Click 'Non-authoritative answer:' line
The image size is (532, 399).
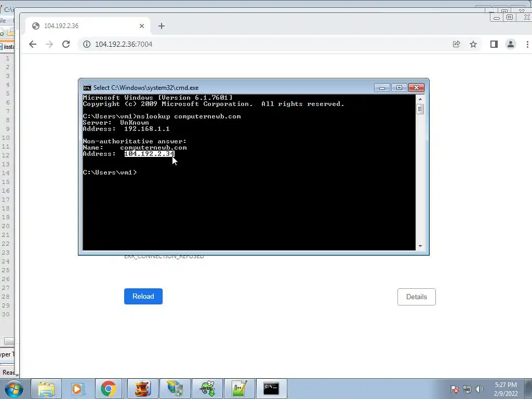(x=135, y=141)
